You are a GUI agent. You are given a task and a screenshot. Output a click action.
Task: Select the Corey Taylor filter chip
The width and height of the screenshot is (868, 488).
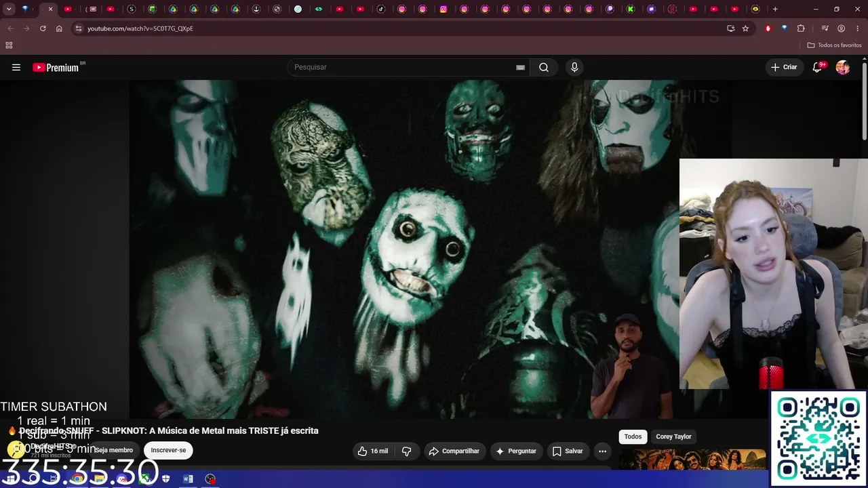tap(673, 436)
